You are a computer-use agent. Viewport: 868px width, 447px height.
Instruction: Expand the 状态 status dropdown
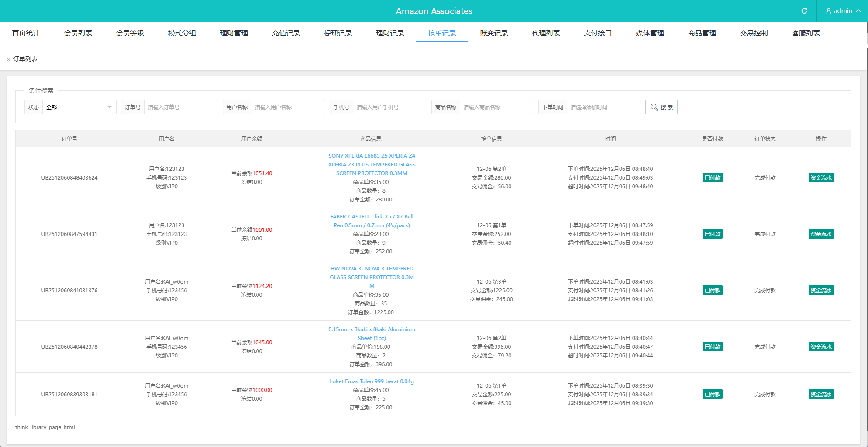tap(79, 107)
